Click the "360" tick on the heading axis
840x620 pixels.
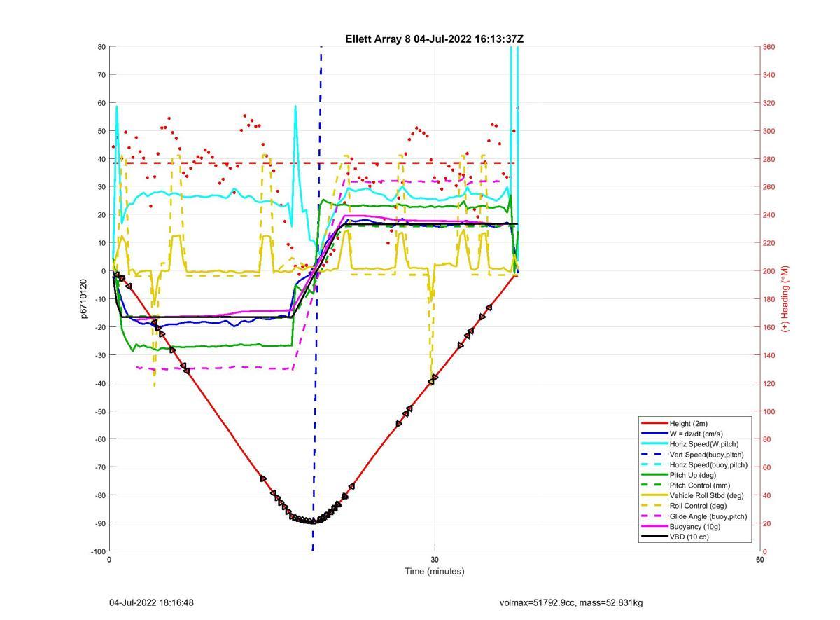tap(769, 47)
